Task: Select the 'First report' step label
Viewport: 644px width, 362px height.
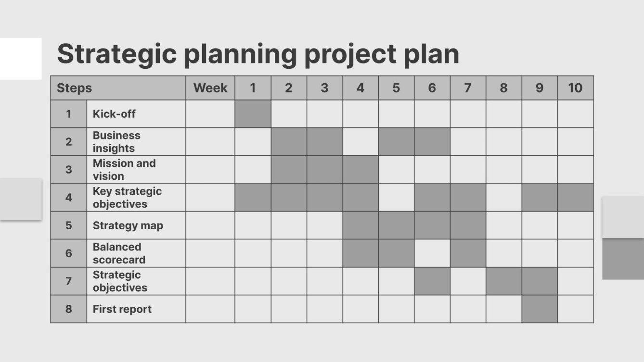Action: pyautogui.click(x=122, y=309)
